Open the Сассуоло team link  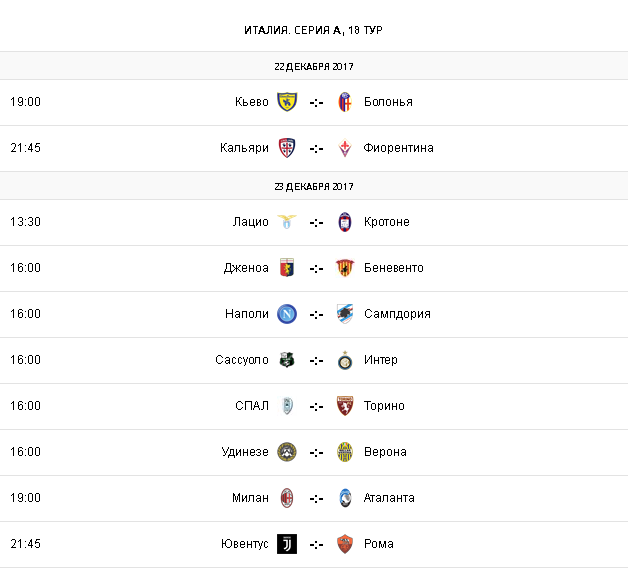pos(241,359)
